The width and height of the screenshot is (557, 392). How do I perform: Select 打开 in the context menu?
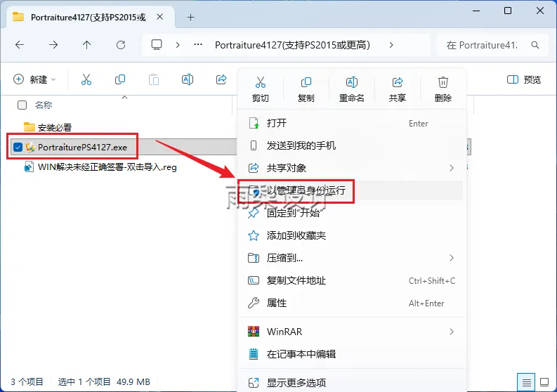[350, 123]
